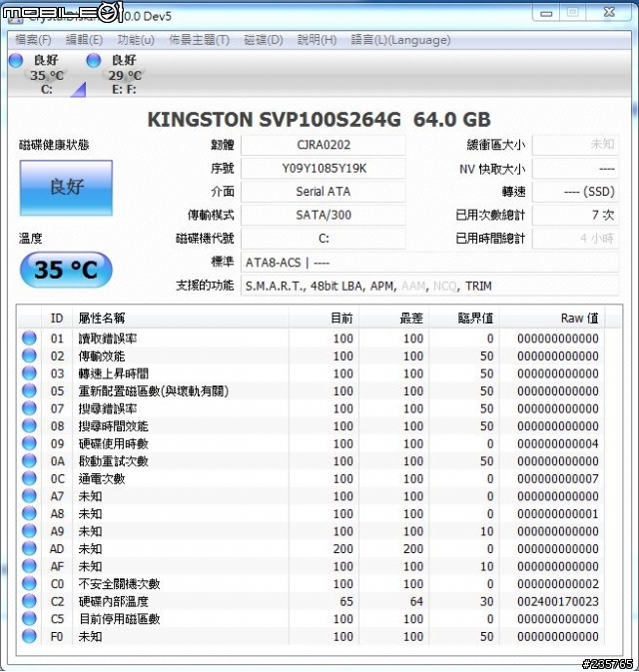Select the 通電次數 attribute name
The width and height of the screenshot is (639, 672).
coord(102,478)
